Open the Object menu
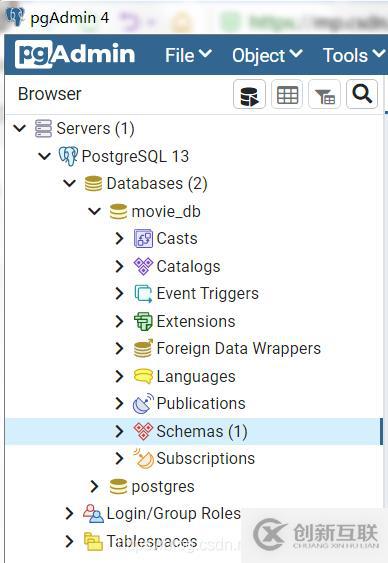The height and width of the screenshot is (563, 388). [267, 56]
